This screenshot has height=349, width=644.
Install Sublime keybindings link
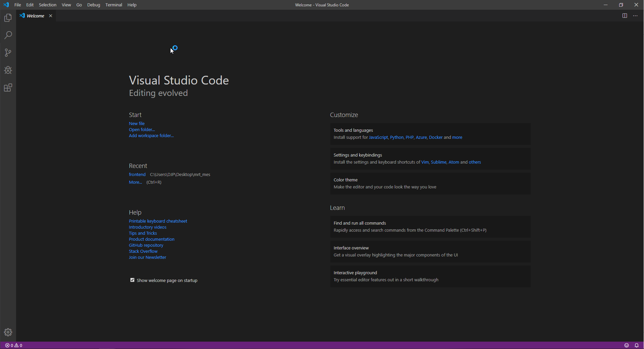(439, 162)
